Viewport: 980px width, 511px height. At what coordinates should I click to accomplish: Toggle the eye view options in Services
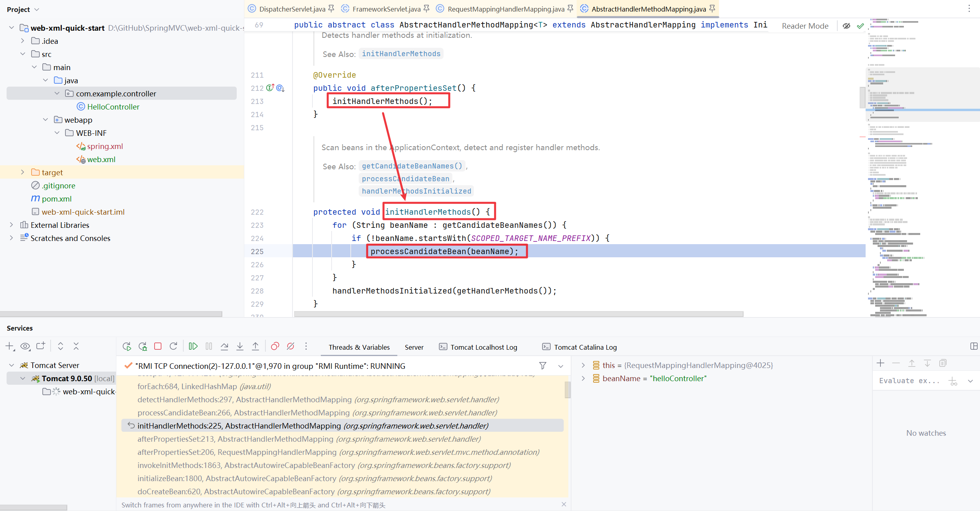(25, 347)
